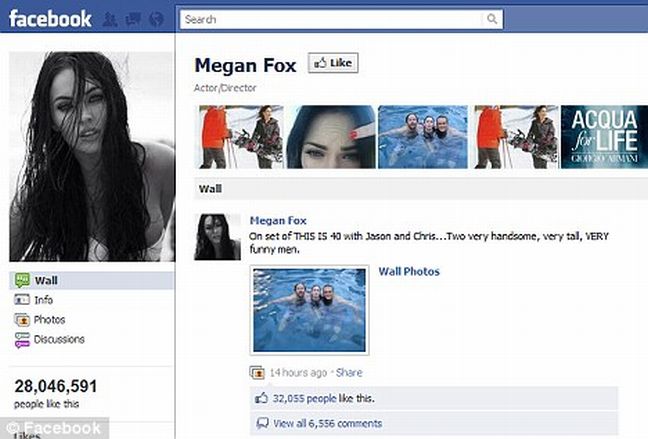Screen dimensions: 648x439
Task: Open the Acqua for Life thumbnail
Action: coord(603,136)
